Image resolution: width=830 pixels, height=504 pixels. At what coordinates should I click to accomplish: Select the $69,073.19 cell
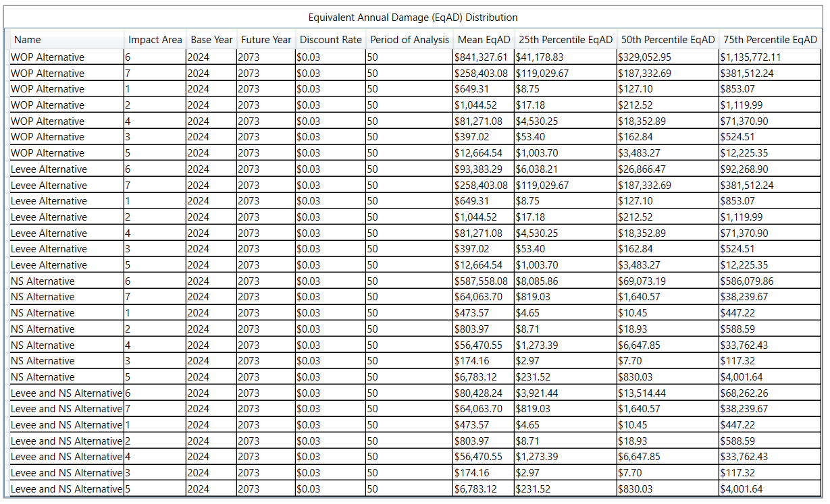(x=668, y=281)
